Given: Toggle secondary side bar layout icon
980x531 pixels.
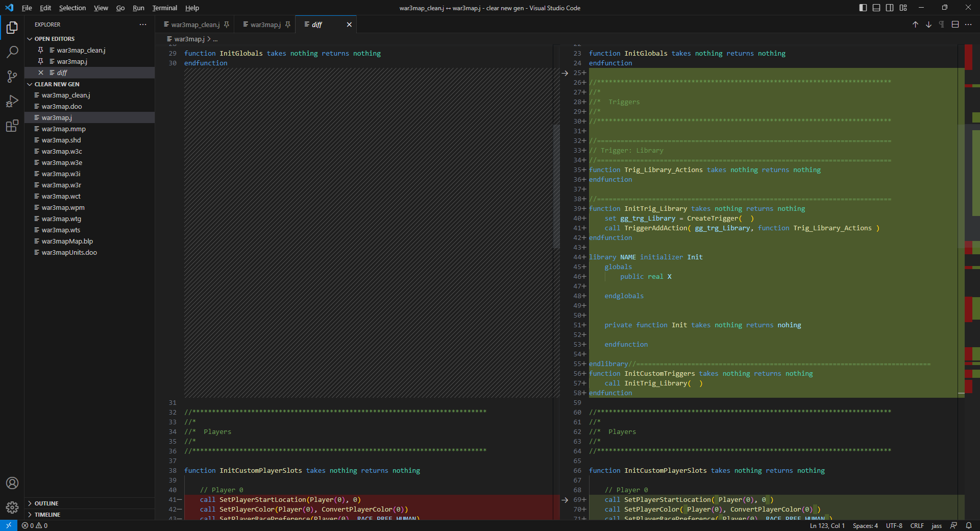Looking at the screenshot, I should point(890,8).
